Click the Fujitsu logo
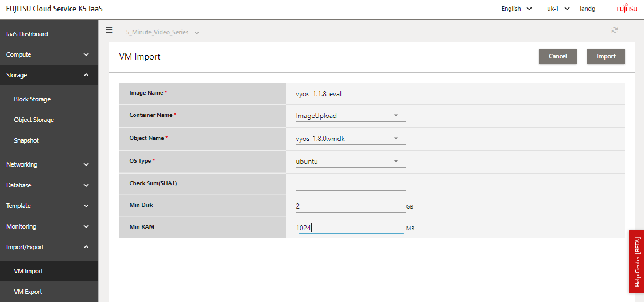The height and width of the screenshot is (302, 644). pos(627,9)
